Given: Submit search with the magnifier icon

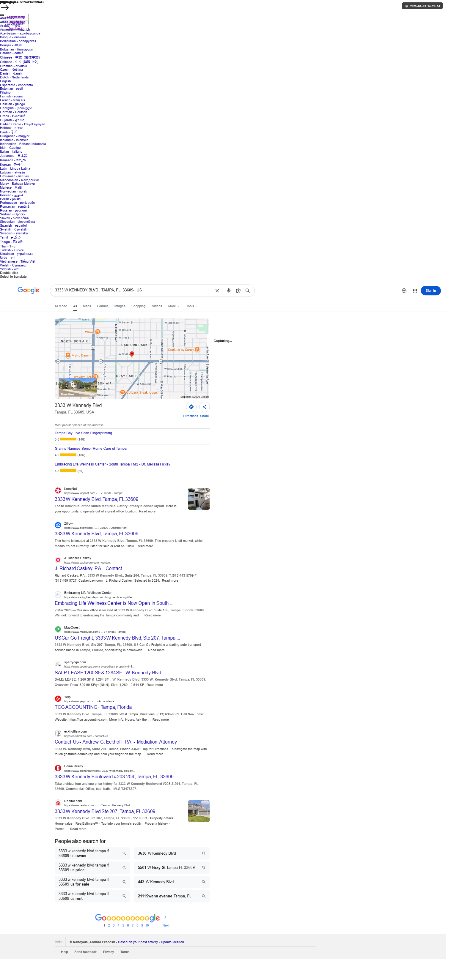Looking at the screenshot, I should pos(247,291).
